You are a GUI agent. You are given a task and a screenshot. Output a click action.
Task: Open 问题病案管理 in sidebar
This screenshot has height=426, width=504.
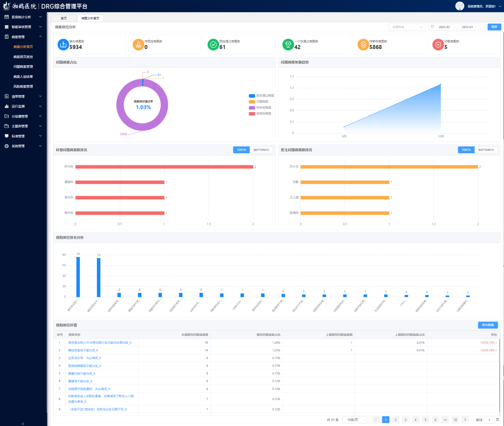23,66
